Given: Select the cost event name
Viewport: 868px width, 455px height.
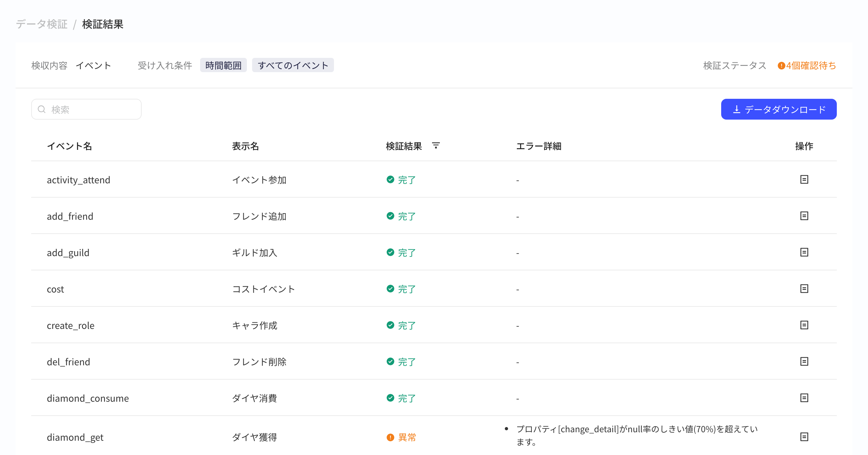Looking at the screenshot, I should (x=55, y=289).
